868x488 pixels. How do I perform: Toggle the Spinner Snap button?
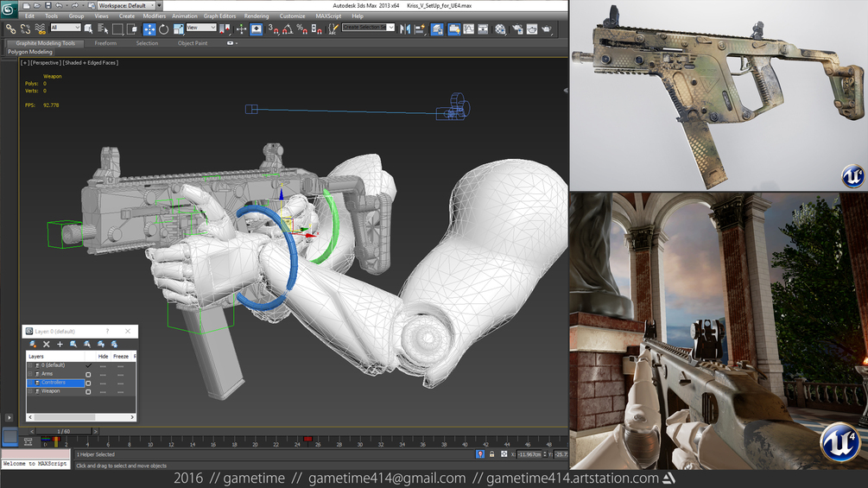[x=317, y=29]
